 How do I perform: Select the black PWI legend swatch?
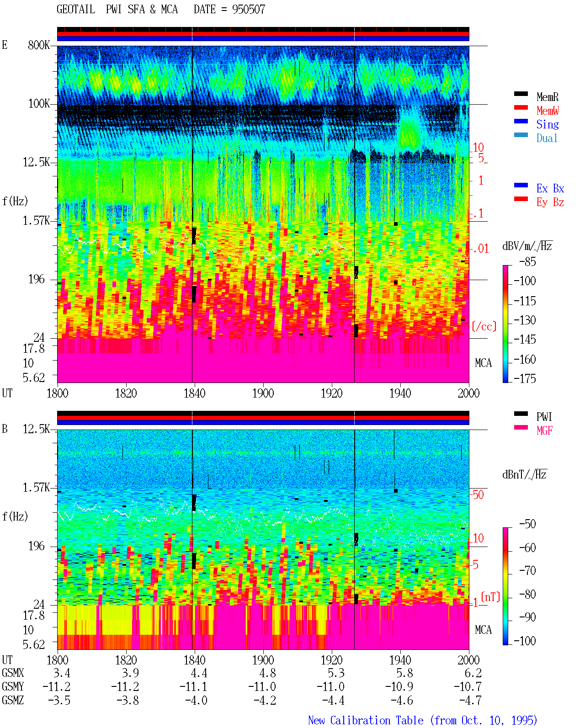pos(521,414)
